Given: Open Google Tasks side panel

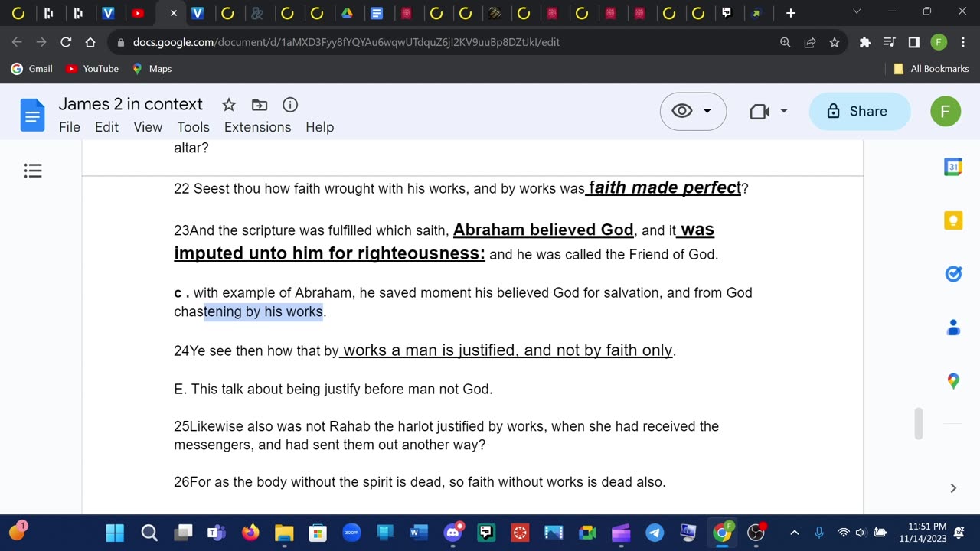Looking at the screenshot, I should point(953,274).
